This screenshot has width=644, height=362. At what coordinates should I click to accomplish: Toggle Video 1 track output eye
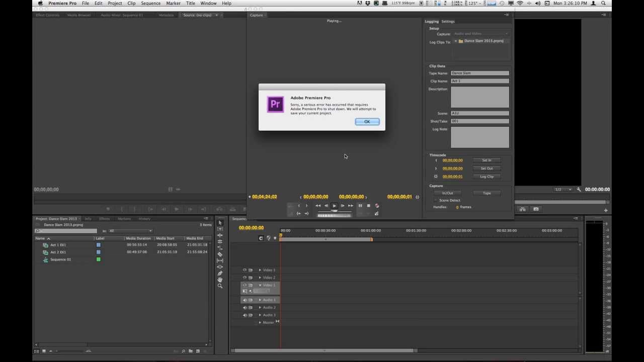(245, 285)
